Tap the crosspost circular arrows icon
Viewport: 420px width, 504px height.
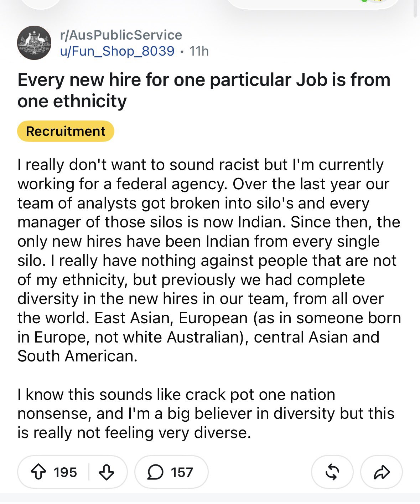[332, 472]
